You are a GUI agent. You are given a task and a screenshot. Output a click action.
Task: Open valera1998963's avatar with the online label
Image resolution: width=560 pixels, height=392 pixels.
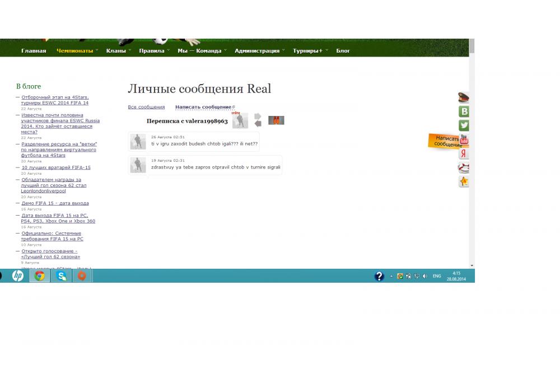240,120
